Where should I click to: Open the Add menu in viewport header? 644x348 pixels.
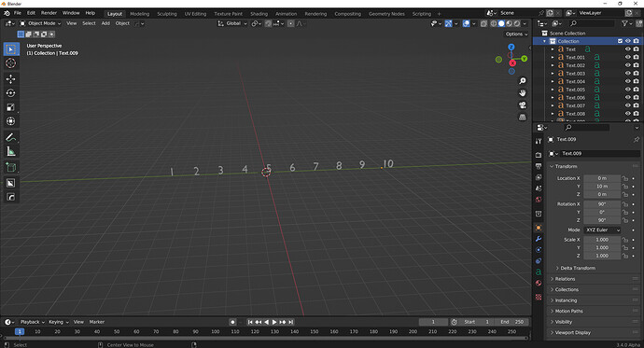(x=105, y=23)
